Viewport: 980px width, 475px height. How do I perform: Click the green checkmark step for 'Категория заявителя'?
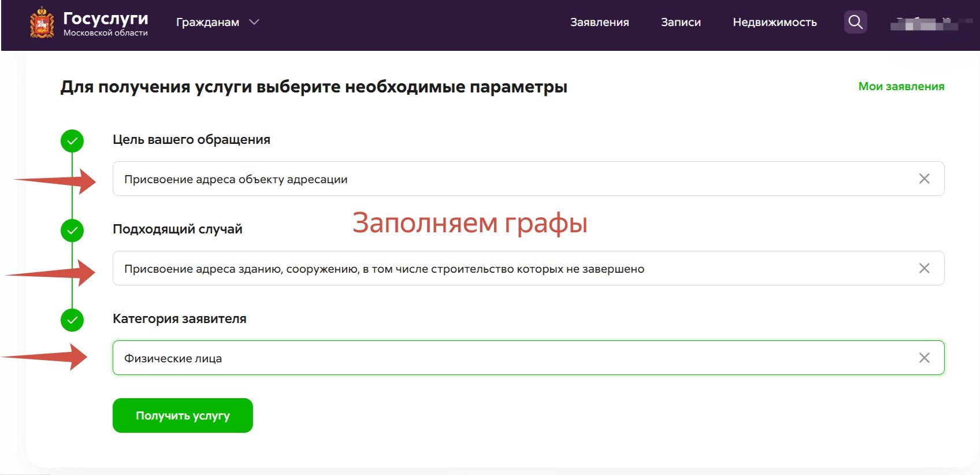[x=72, y=320]
